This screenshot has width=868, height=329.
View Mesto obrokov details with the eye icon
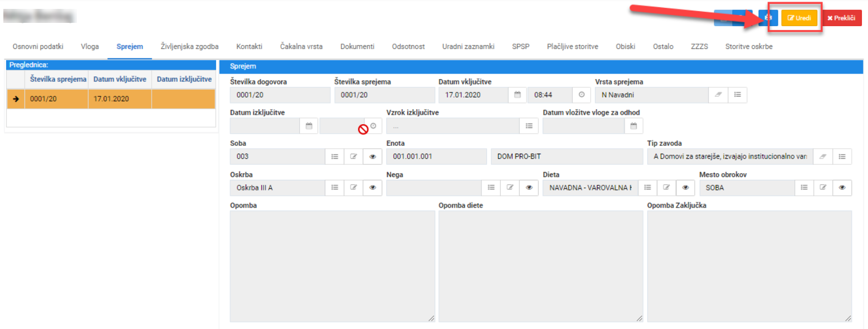click(x=842, y=188)
